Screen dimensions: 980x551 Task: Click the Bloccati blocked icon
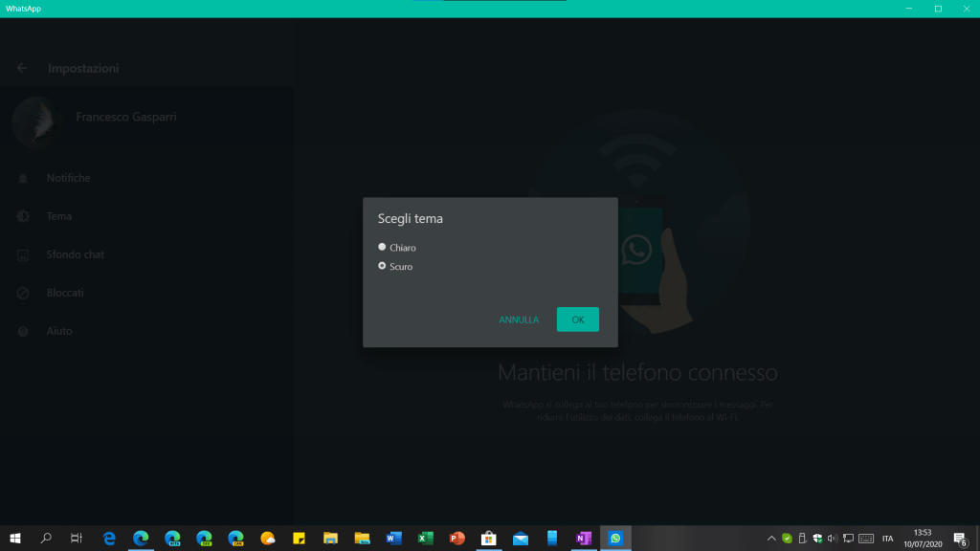tap(23, 293)
